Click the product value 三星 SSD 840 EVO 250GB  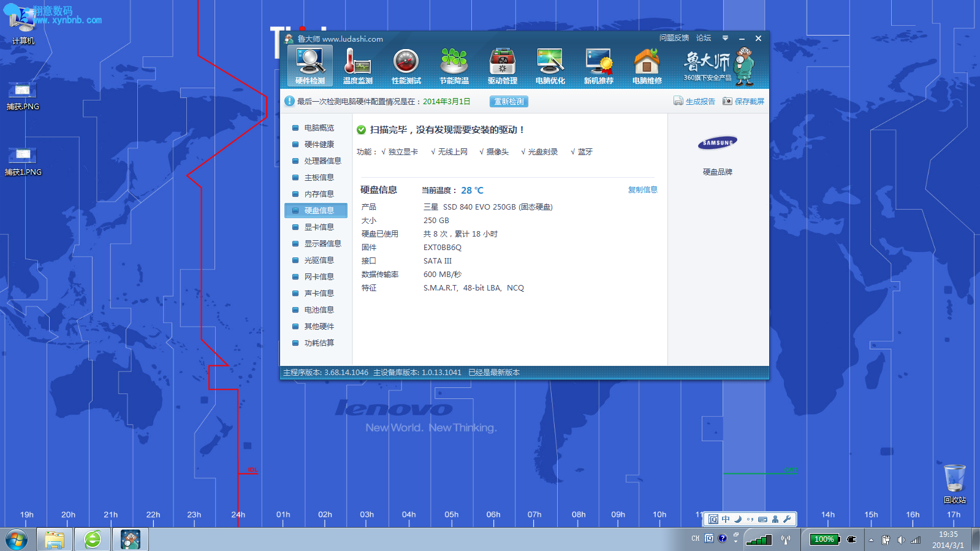pyautogui.click(x=488, y=207)
